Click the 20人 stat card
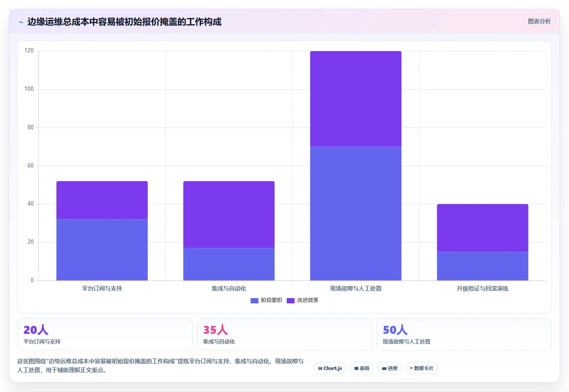 point(105,334)
